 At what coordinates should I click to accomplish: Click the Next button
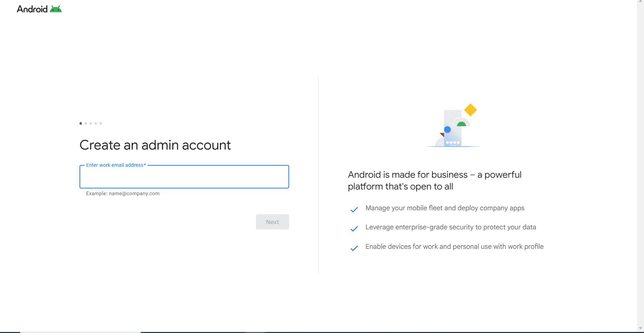point(272,222)
